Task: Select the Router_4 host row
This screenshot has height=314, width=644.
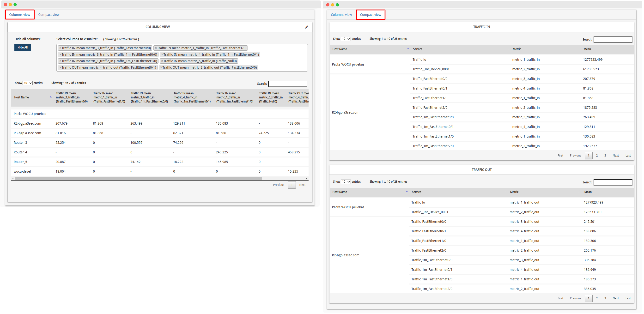Action: (160, 152)
